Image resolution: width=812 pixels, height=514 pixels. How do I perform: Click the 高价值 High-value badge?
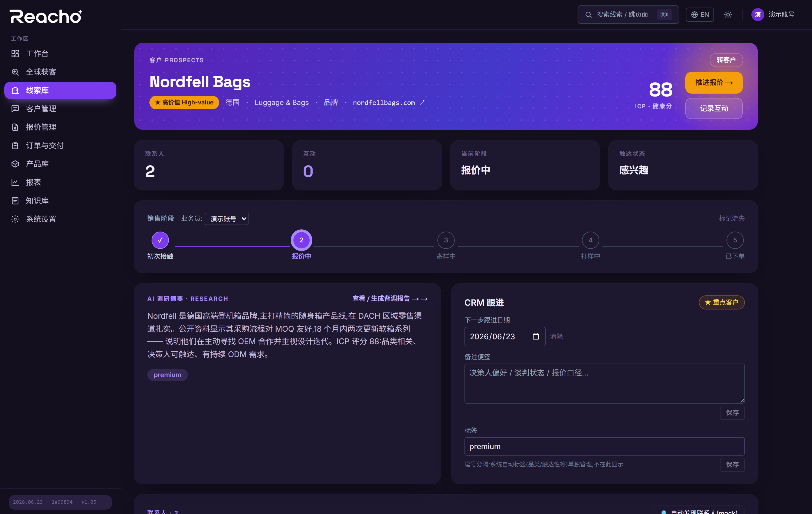click(184, 103)
